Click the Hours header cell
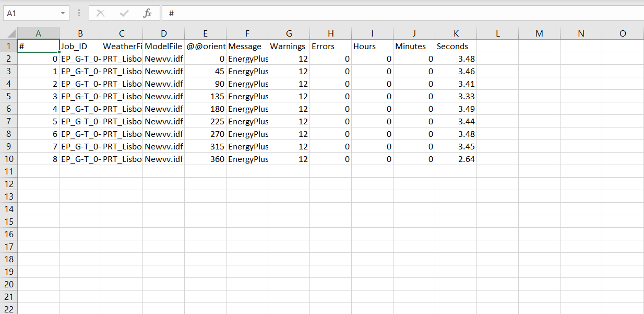 point(372,46)
